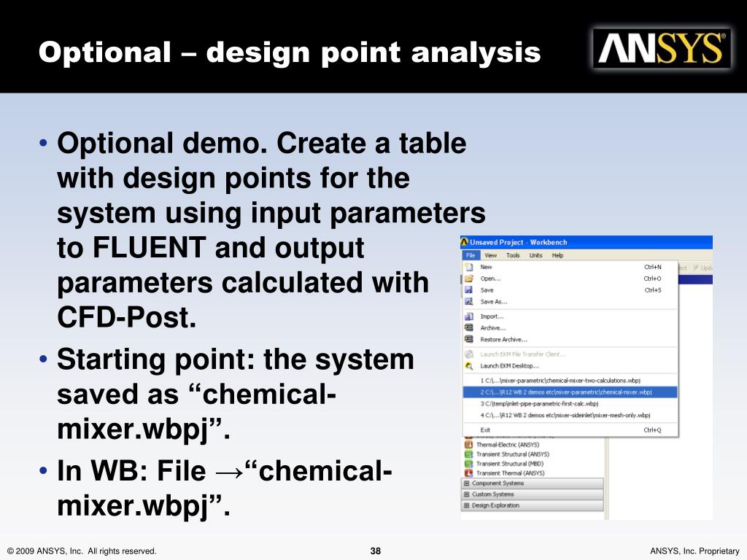Image resolution: width=747 pixels, height=560 pixels.
Task: Click the Open folder icon in File menu
Action: 469,279
